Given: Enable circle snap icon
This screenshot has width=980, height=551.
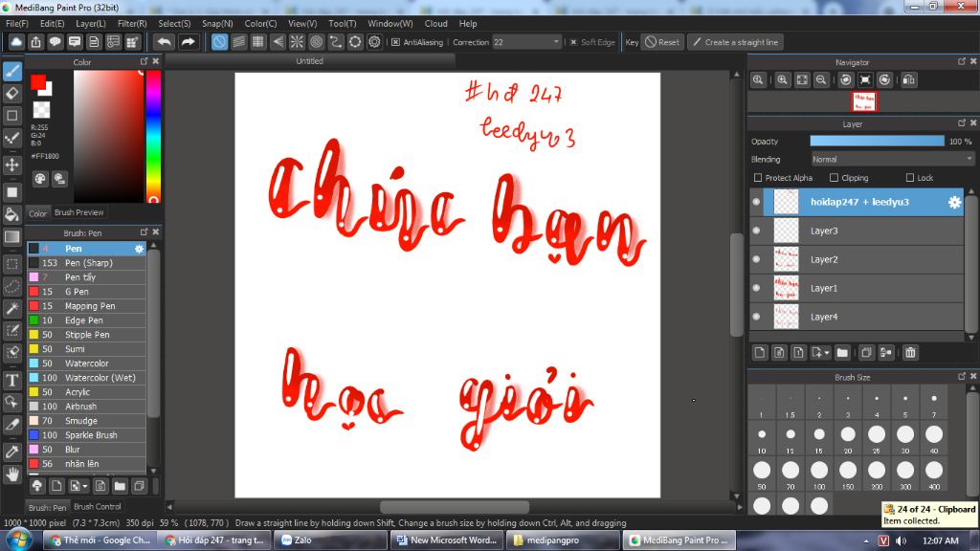Looking at the screenshot, I should (x=316, y=42).
